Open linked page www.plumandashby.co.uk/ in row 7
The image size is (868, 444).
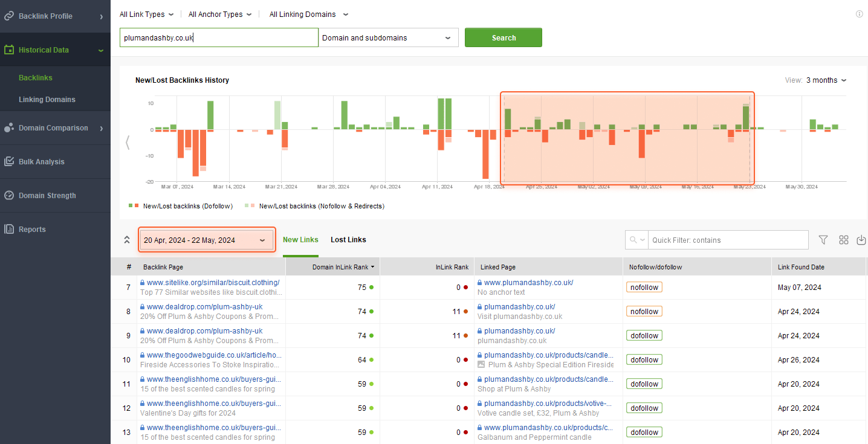[528, 283]
